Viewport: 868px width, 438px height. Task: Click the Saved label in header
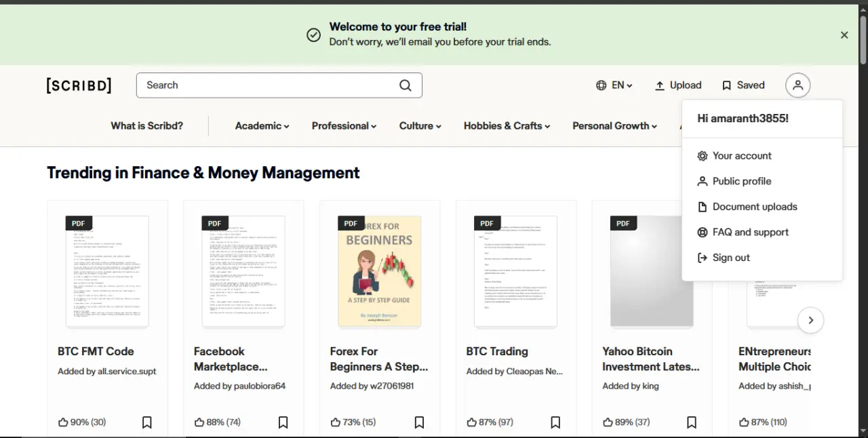pyautogui.click(x=751, y=85)
